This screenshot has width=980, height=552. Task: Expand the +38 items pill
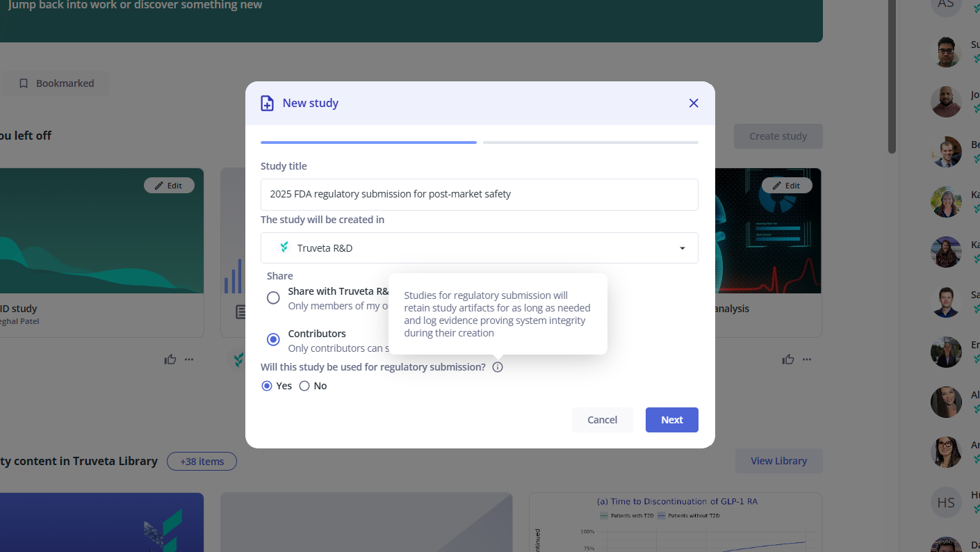(x=202, y=461)
